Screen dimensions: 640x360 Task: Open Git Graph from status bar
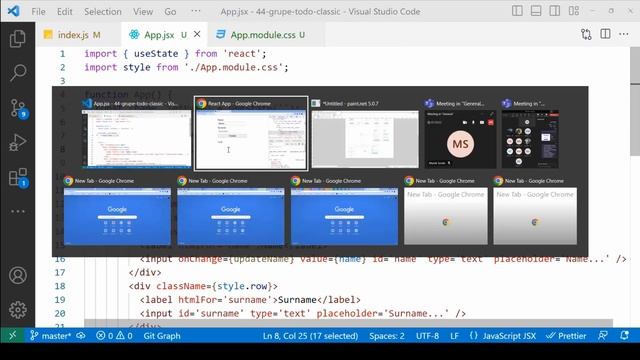(162, 336)
